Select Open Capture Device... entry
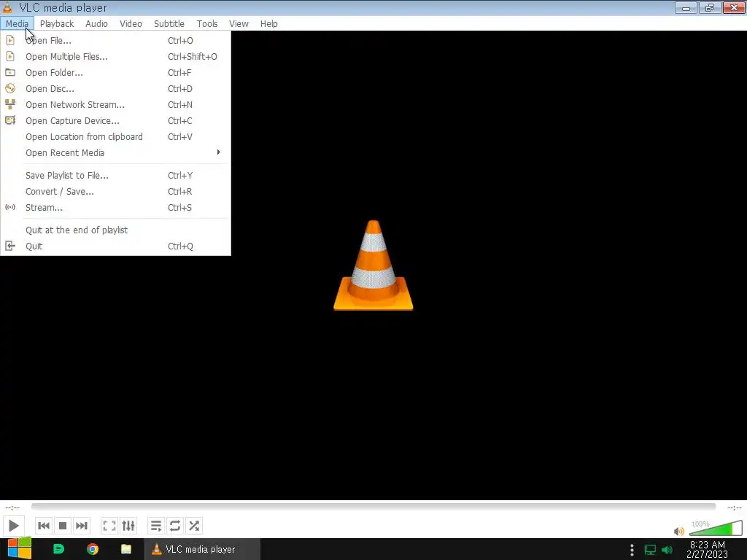This screenshot has height=560, width=747. pos(116,121)
